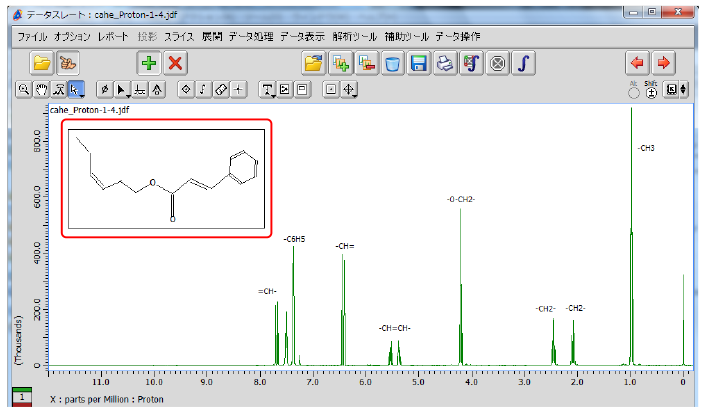The image size is (704, 415).
Task: Click the blue integral symbol icon
Action: tap(523, 63)
